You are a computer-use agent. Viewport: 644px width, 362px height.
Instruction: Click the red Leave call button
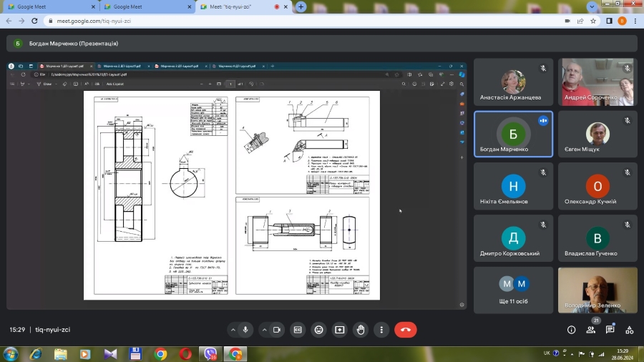click(405, 330)
